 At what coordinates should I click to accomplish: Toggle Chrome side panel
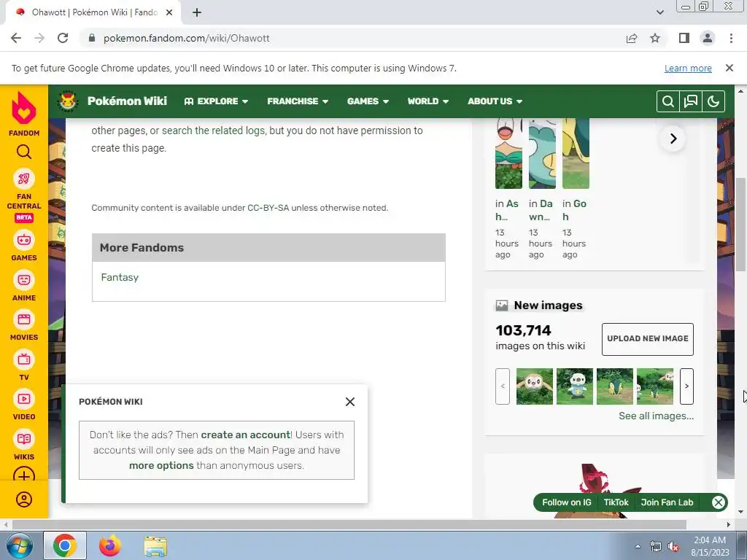[x=684, y=38]
